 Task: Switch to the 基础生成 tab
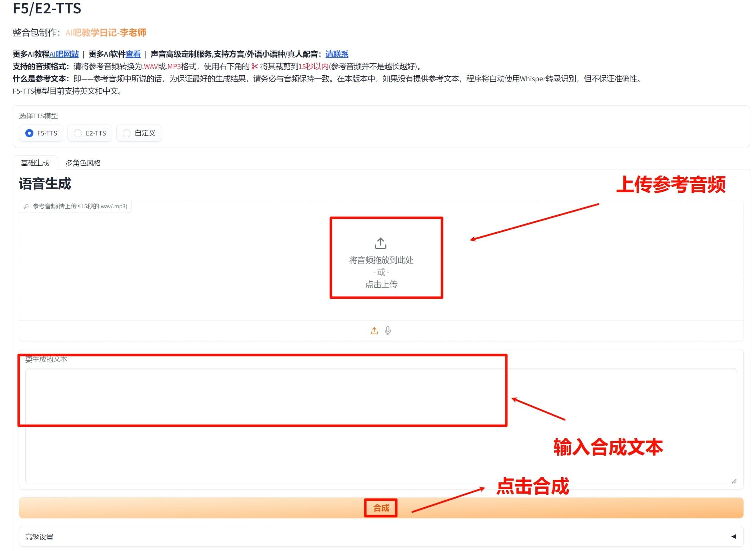coord(35,163)
